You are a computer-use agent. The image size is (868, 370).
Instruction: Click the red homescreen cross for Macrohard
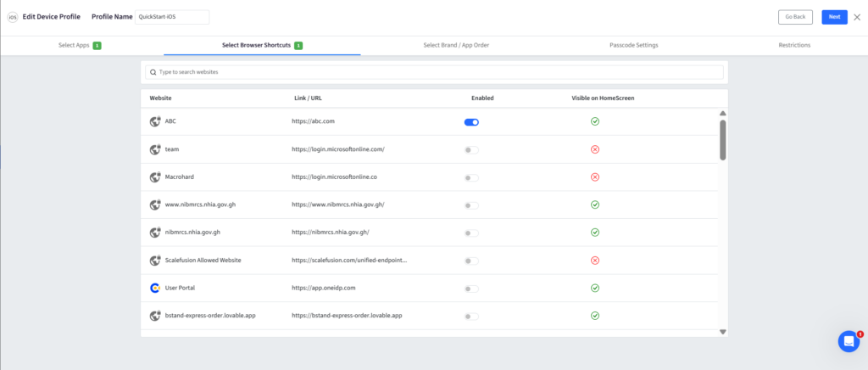tap(595, 177)
